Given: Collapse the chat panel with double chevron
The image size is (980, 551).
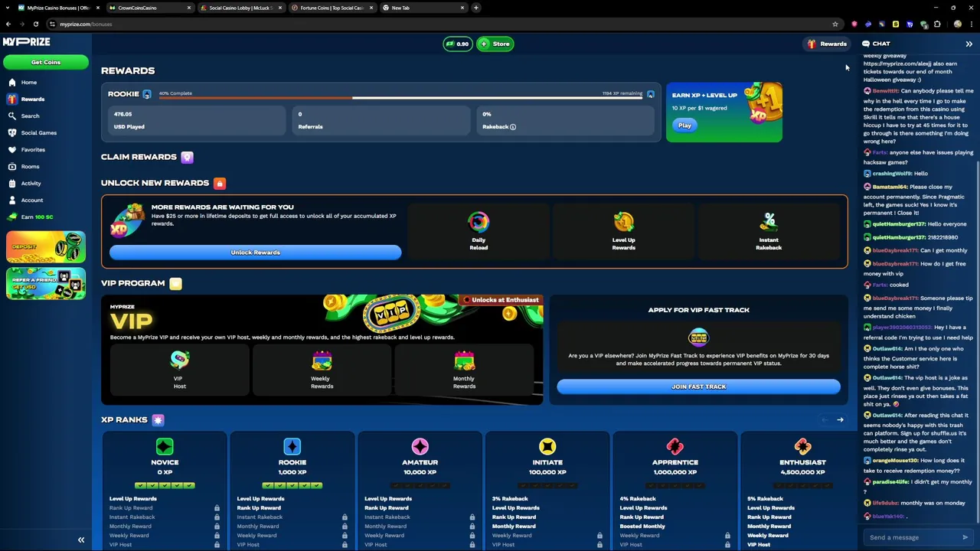Looking at the screenshot, I should point(969,44).
